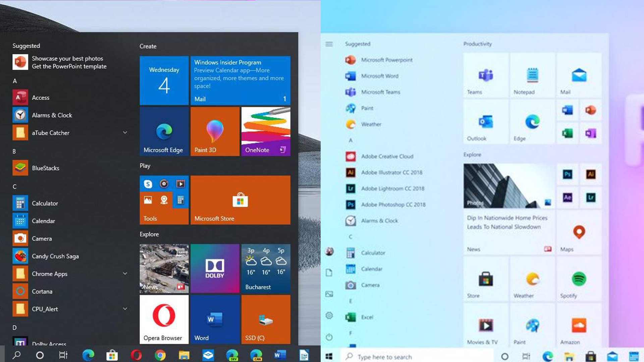Open the Notepad tile in the light Start menu

pos(532,75)
